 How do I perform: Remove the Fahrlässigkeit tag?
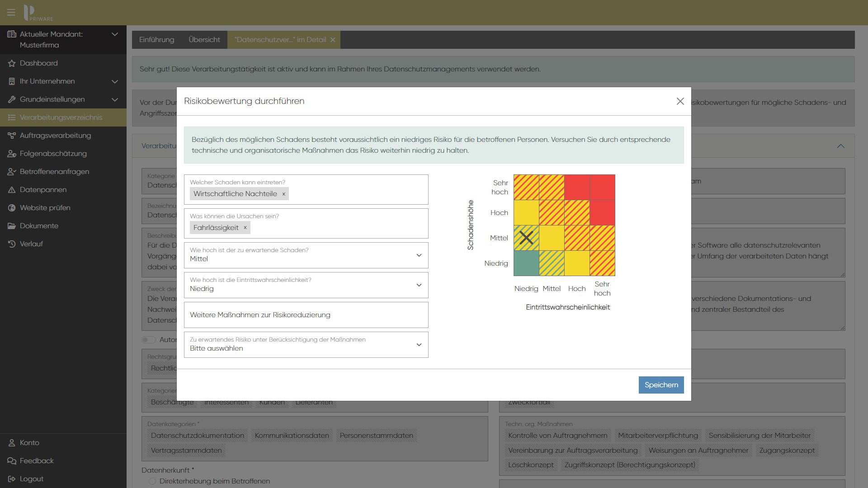(x=245, y=228)
